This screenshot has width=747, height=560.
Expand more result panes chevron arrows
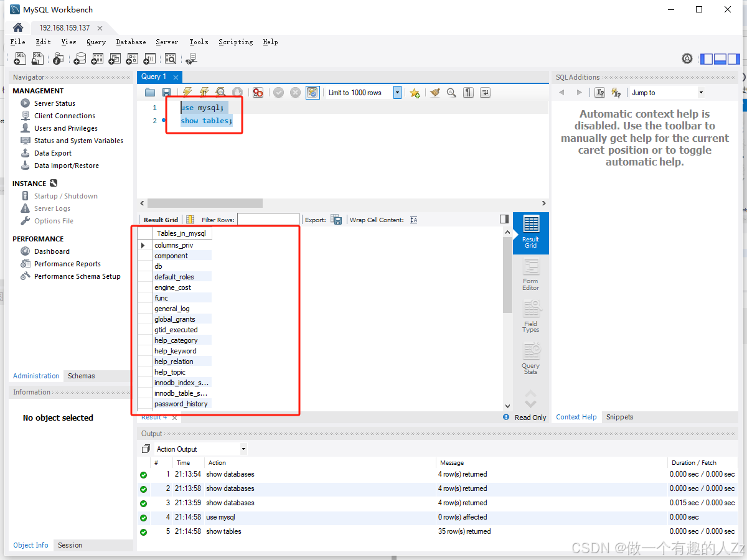click(530, 398)
